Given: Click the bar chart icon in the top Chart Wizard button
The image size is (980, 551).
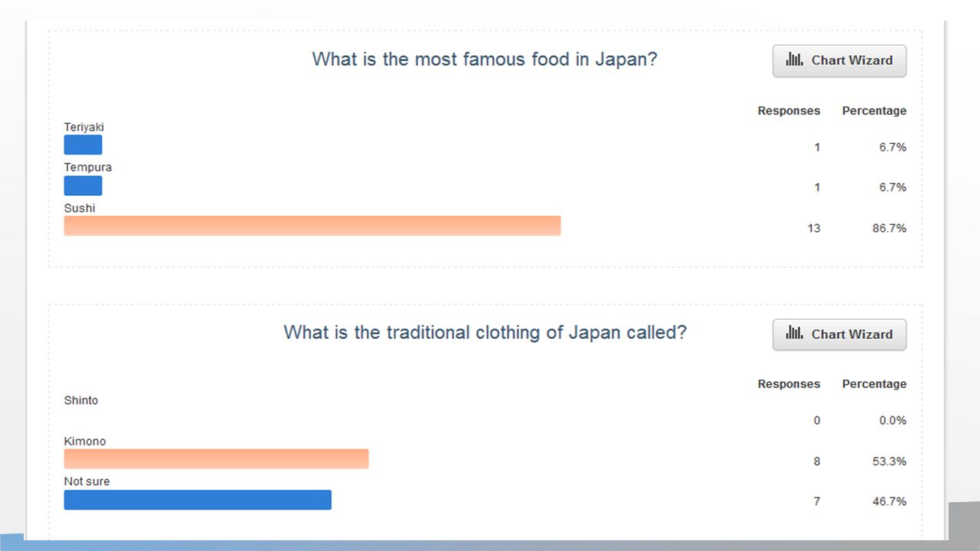Looking at the screenshot, I should pyautogui.click(x=794, y=60).
